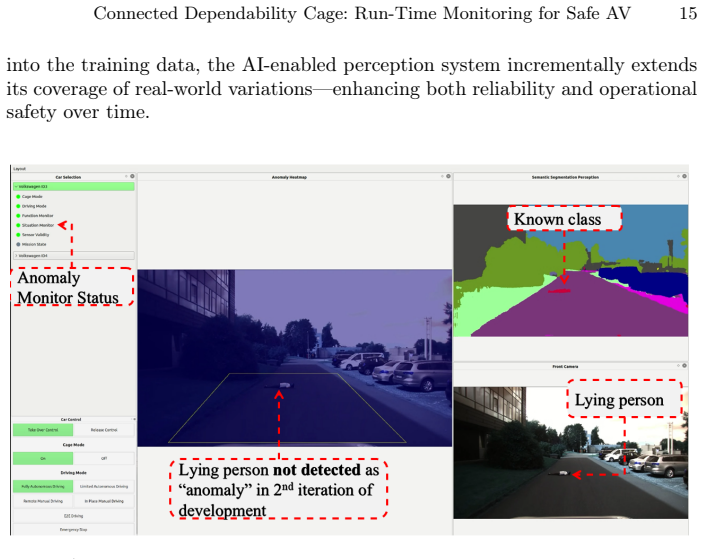Float the Car Selection panel
Viewport: 703px width, 559px height.
(x=126, y=176)
